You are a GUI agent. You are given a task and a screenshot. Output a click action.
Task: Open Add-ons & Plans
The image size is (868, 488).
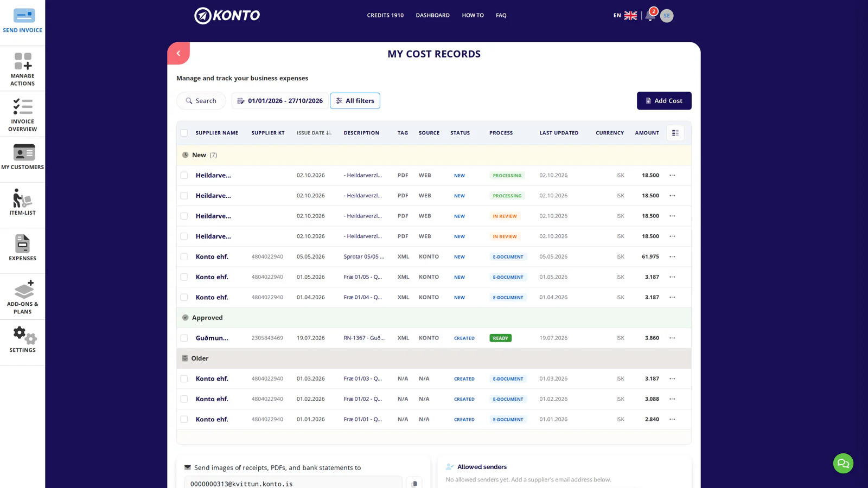(x=22, y=297)
